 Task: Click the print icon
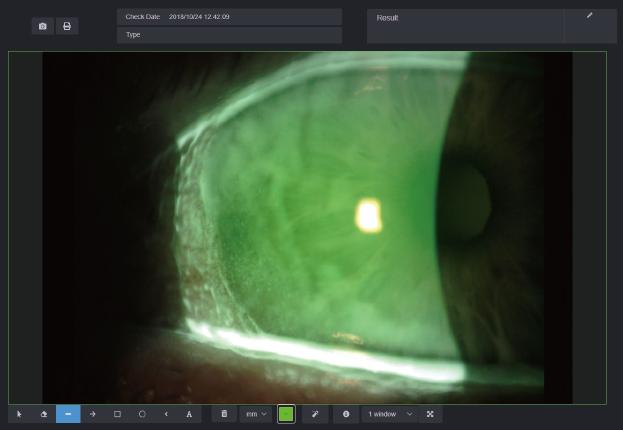pyautogui.click(x=67, y=26)
